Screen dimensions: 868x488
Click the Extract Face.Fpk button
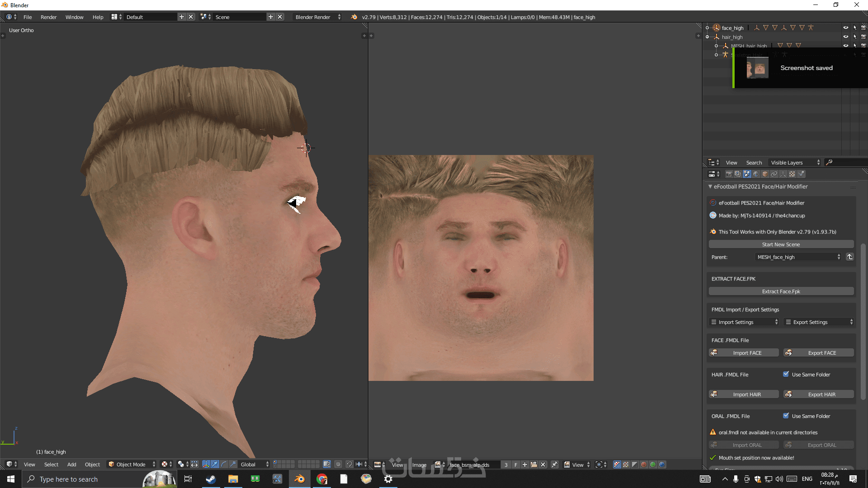[781, 291]
